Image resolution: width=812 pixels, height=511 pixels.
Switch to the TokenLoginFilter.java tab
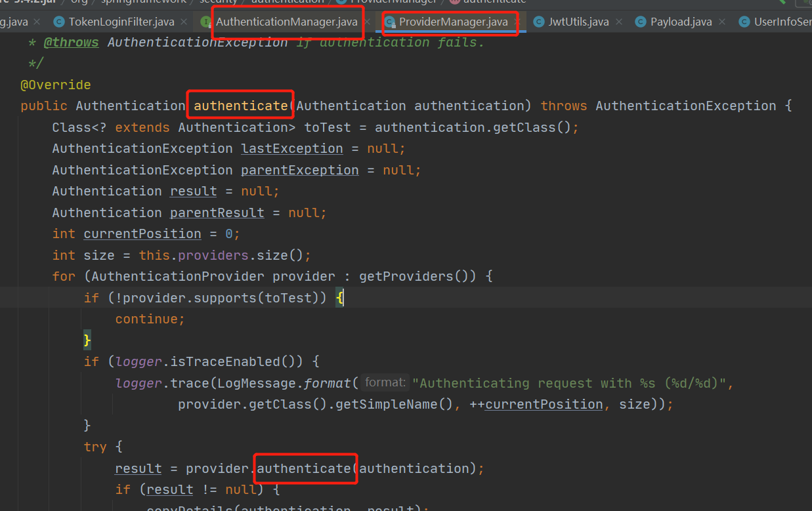pos(121,22)
